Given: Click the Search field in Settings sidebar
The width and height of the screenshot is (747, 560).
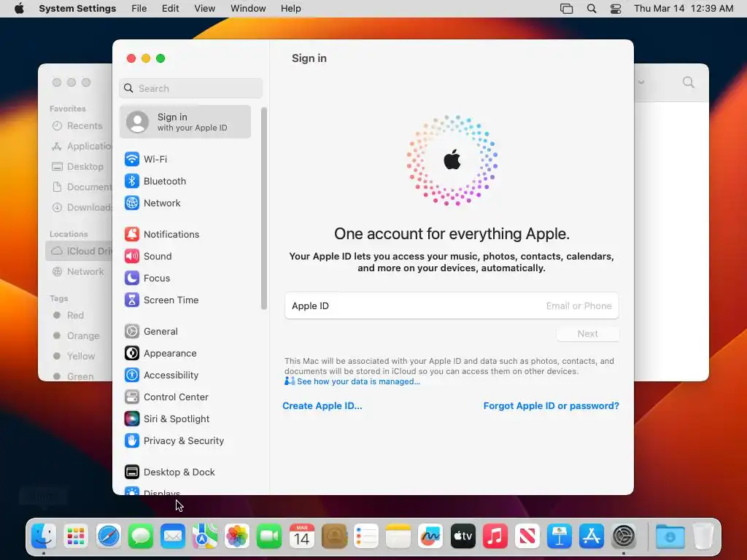Looking at the screenshot, I should pos(190,88).
